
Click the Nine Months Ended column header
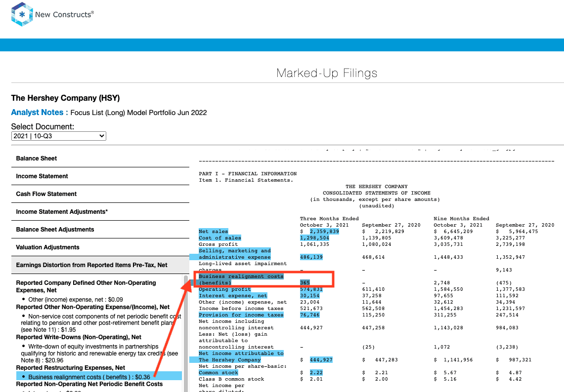462,218
